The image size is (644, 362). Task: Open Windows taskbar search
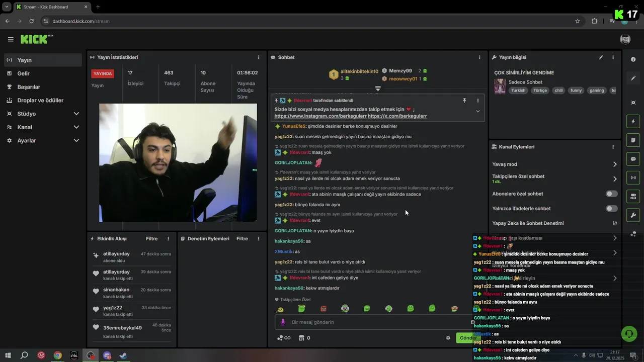tap(24, 355)
